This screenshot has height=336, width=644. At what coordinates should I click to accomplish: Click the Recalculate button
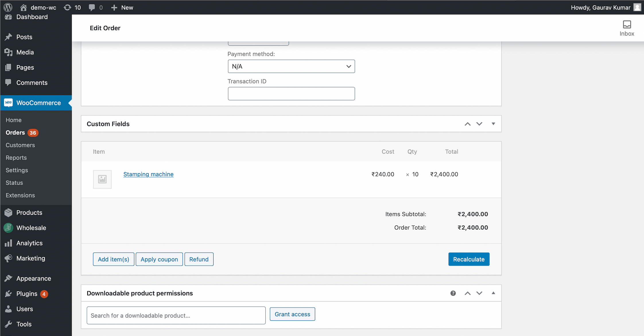point(469,259)
